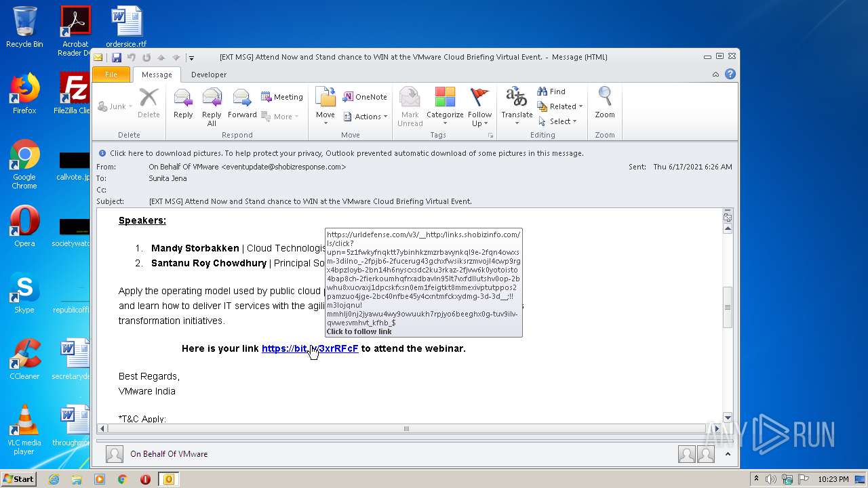Click the bit.ly webinar link

310,348
